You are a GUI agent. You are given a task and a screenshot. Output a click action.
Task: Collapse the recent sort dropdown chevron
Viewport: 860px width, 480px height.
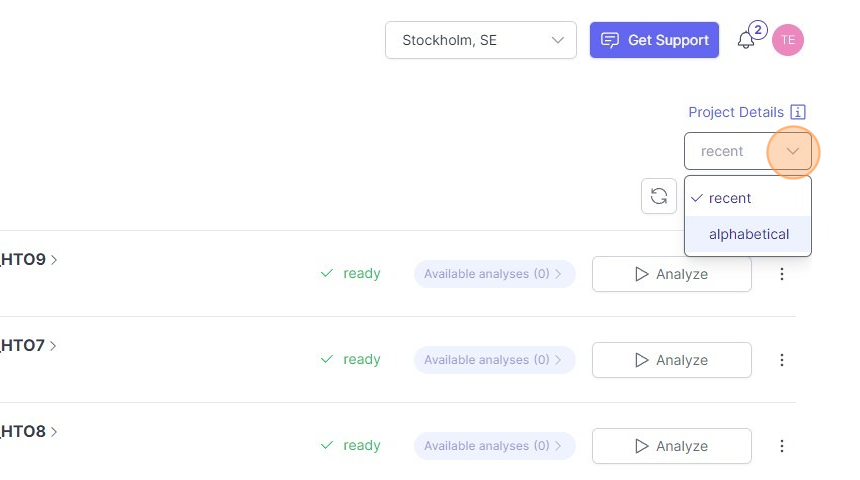point(793,152)
